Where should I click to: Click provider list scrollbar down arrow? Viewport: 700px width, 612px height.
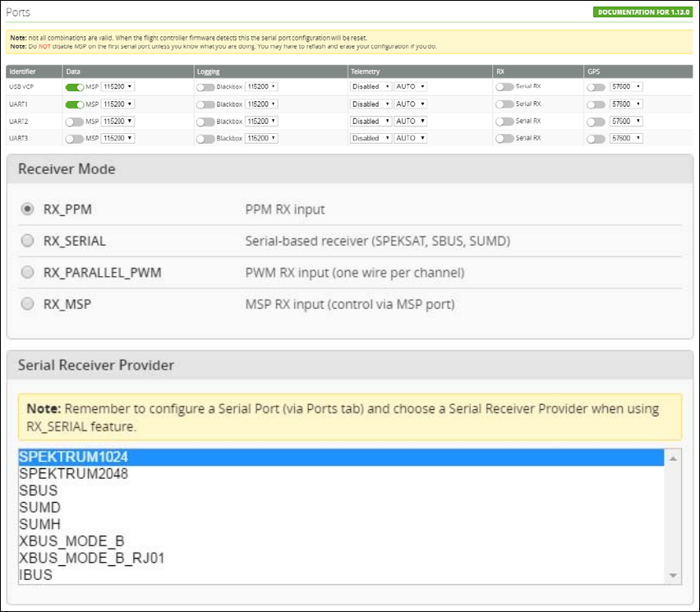pos(673,575)
